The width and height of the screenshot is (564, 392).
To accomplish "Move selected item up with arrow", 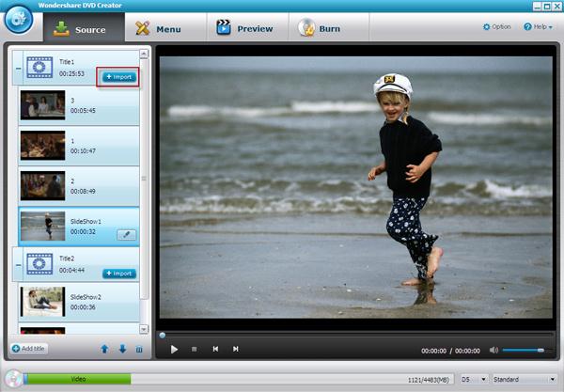I will [104, 349].
